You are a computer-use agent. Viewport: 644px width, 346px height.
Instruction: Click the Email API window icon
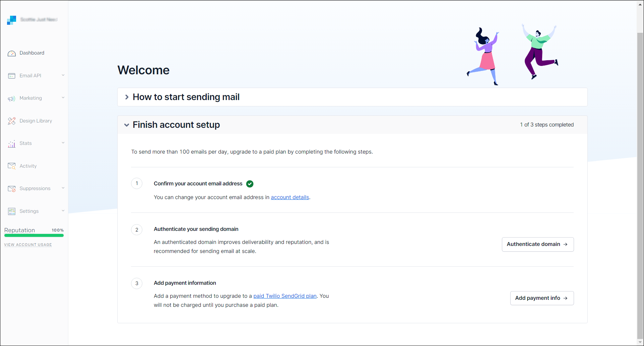(12, 76)
